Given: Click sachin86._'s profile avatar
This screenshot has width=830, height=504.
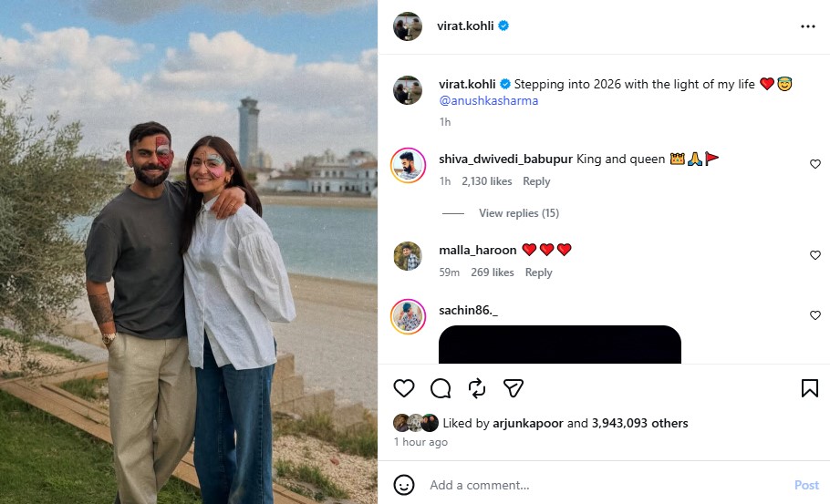Looking at the screenshot, I should pyautogui.click(x=408, y=316).
